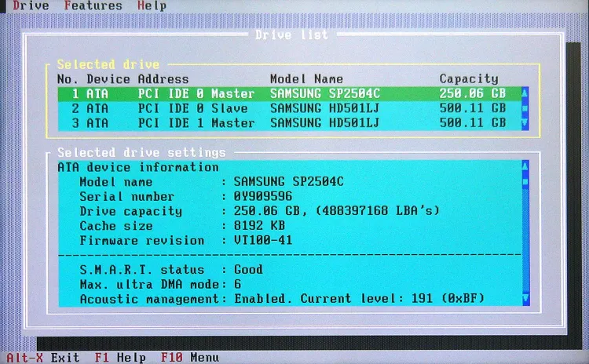The image size is (589, 364).
Task: Click Alt-X Exit in the bottom bar
Action: [x=43, y=358]
